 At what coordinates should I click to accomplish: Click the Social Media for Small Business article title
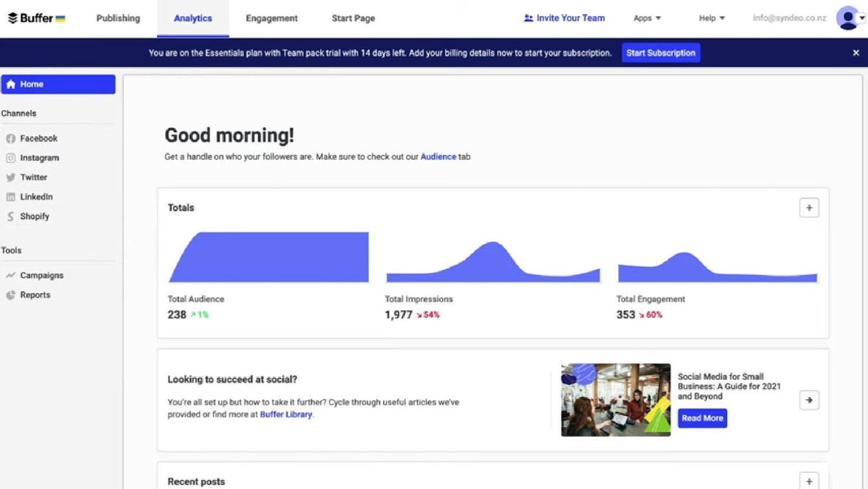click(729, 386)
